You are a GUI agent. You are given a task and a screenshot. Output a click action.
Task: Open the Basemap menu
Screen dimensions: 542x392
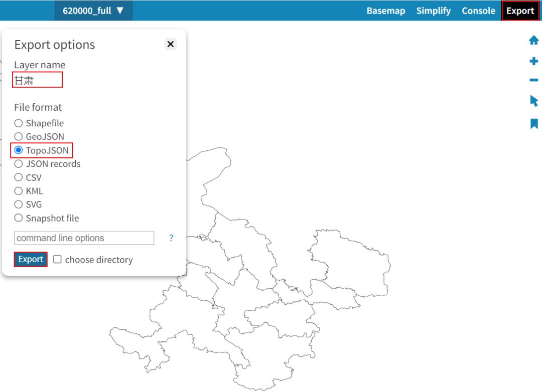(385, 11)
